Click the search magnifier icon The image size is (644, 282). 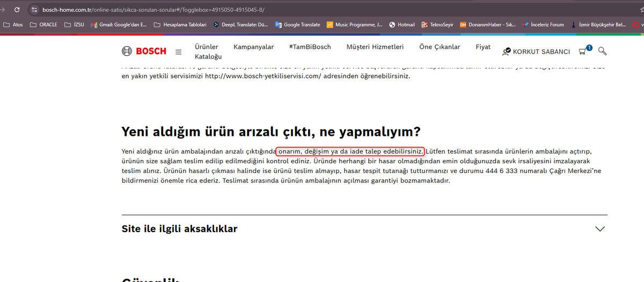(602, 51)
